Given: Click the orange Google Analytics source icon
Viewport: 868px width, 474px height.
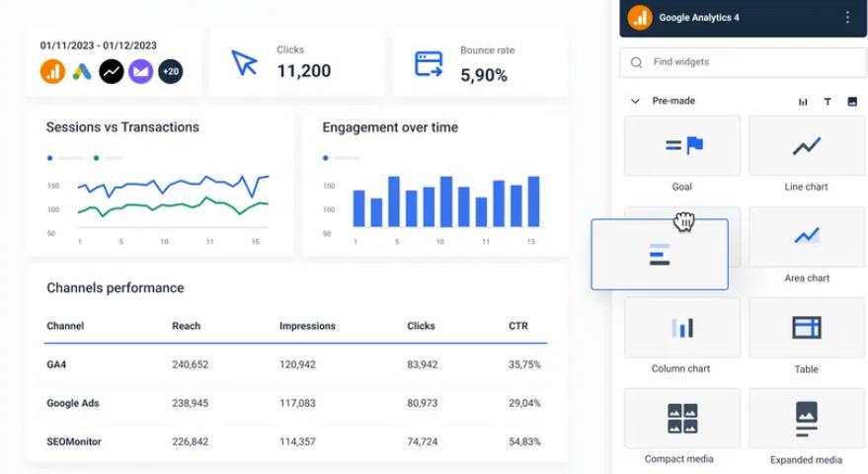Looking at the screenshot, I should 52,71.
